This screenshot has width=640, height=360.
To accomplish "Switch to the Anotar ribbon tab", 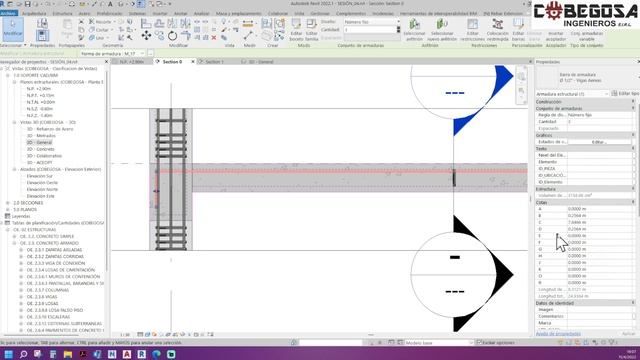I will (x=180, y=13).
